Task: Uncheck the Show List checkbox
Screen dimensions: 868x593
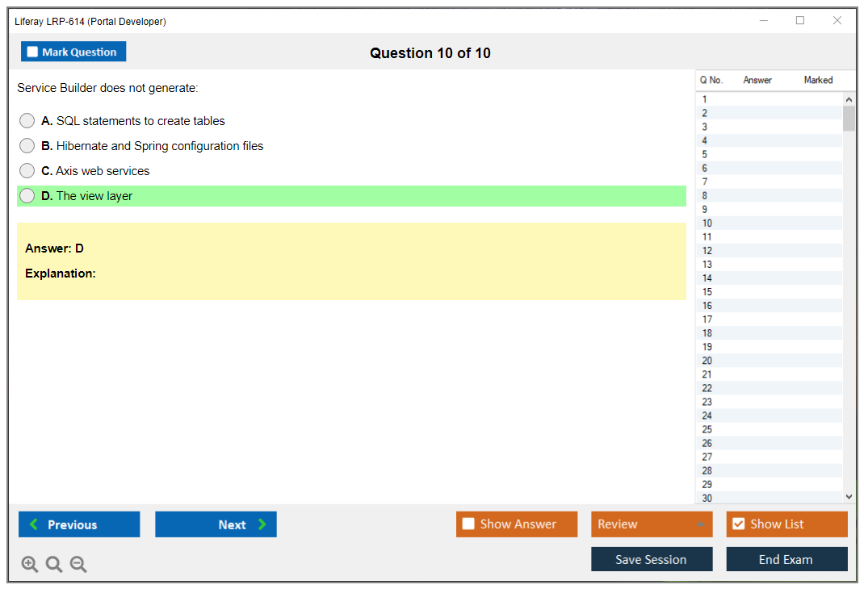Action: (738, 524)
